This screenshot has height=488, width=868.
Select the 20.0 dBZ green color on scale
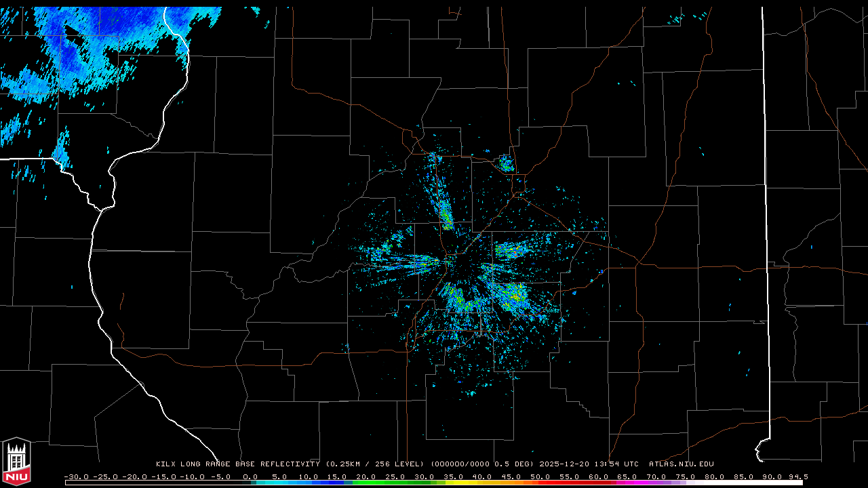(x=366, y=483)
